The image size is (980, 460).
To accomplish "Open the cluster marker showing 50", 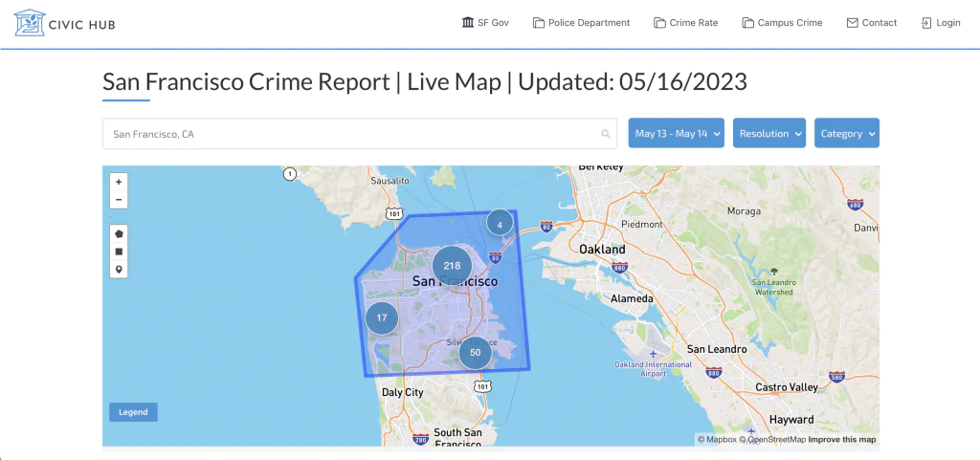I will (x=475, y=353).
